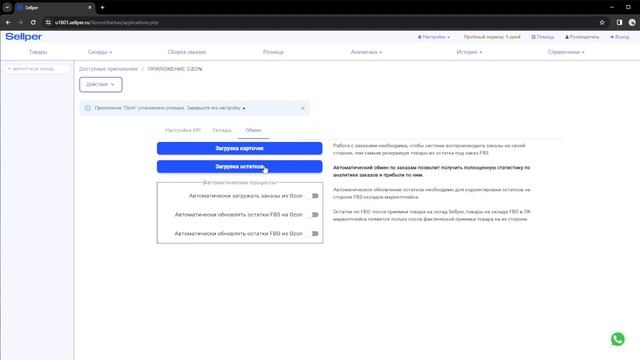Open the Товары menu item
The height and width of the screenshot is (360, 640).
[38, 52]
